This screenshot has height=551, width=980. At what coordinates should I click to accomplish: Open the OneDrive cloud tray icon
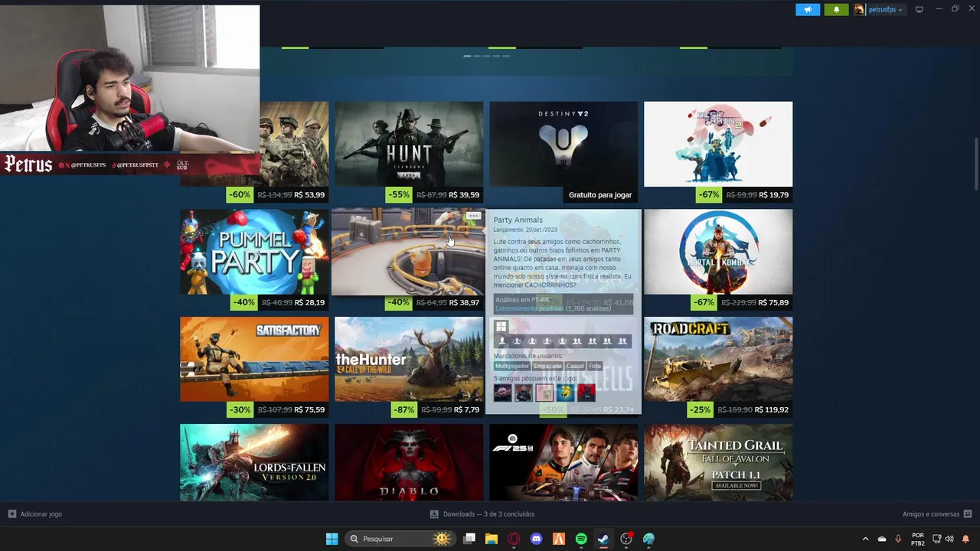click(x=882, y=539)
